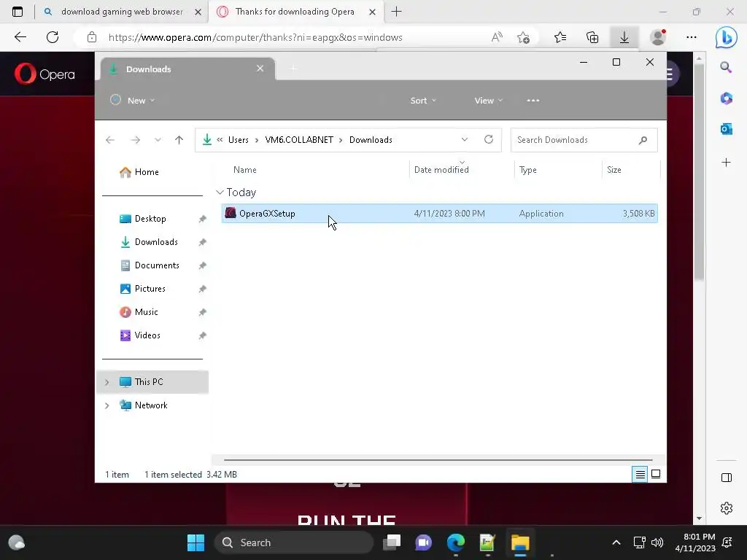Expand This PC tree node
The width and height of the screenshot is (747, 560).
107,382
